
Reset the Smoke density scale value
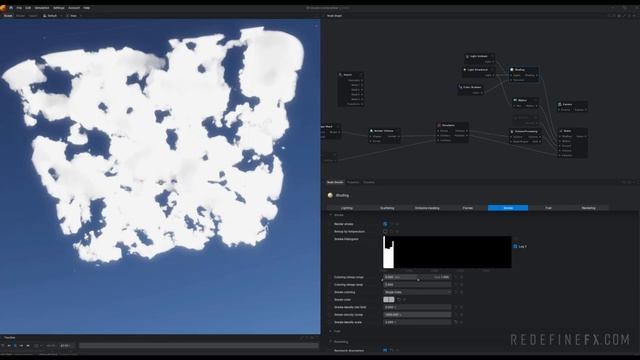point(456,322)
